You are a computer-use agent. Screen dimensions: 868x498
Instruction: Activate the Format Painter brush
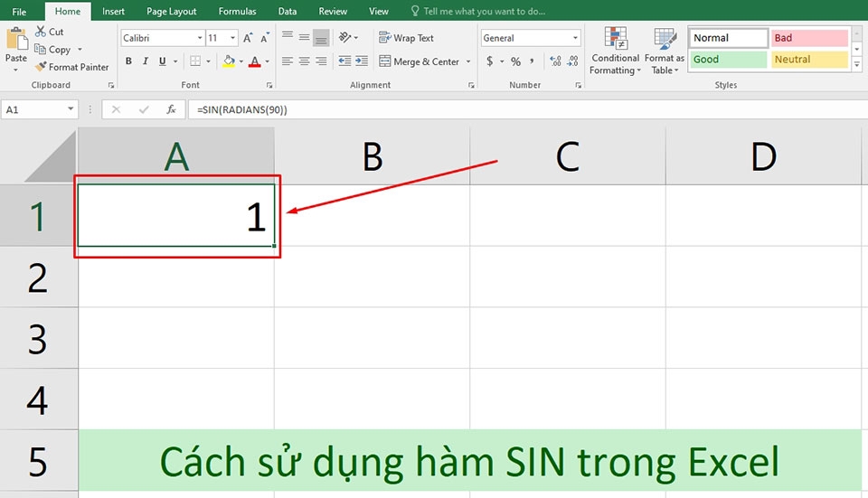[x=41, y=67]
